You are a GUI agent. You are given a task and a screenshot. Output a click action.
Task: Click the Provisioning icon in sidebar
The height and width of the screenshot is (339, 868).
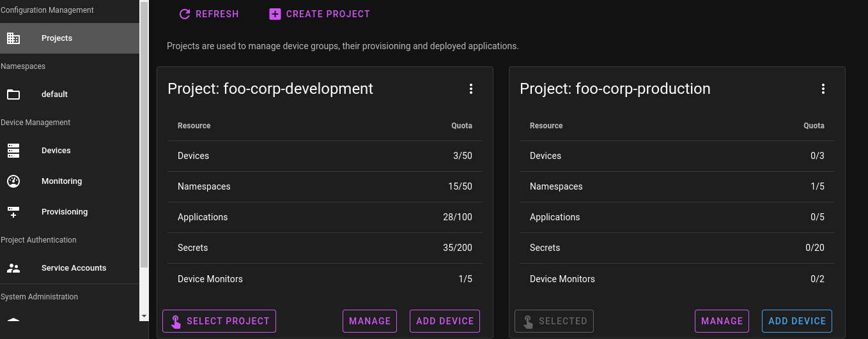[13, 212]
